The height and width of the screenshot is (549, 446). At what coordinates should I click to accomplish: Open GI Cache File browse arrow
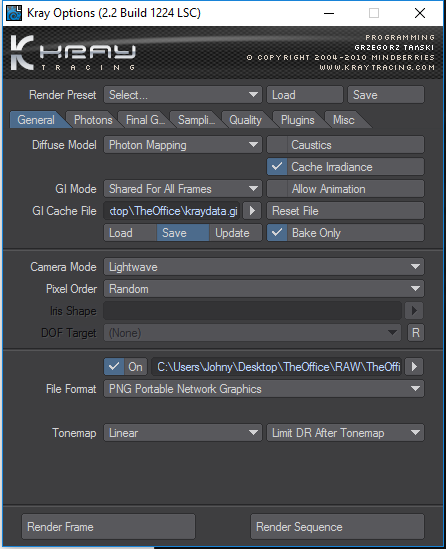252,211
